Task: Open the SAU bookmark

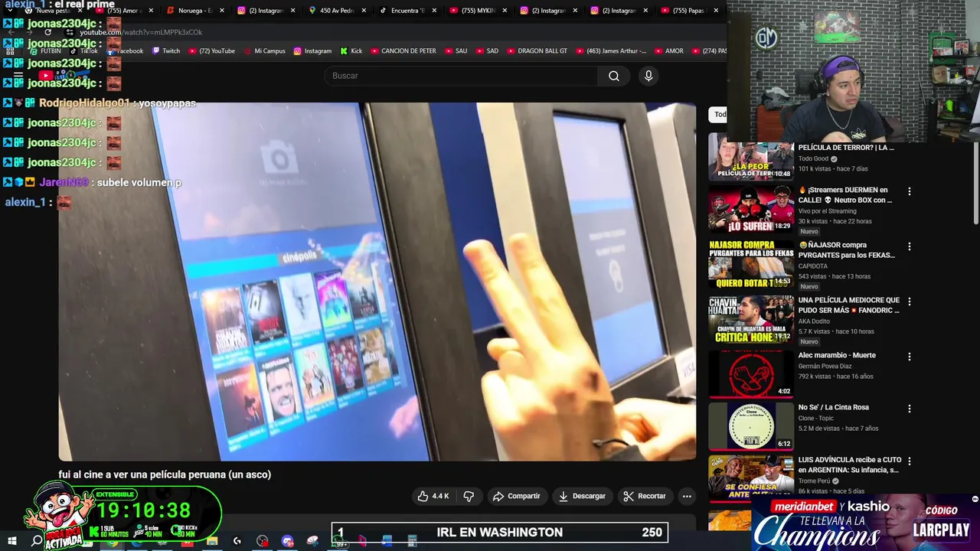Action: click(456, 51)
